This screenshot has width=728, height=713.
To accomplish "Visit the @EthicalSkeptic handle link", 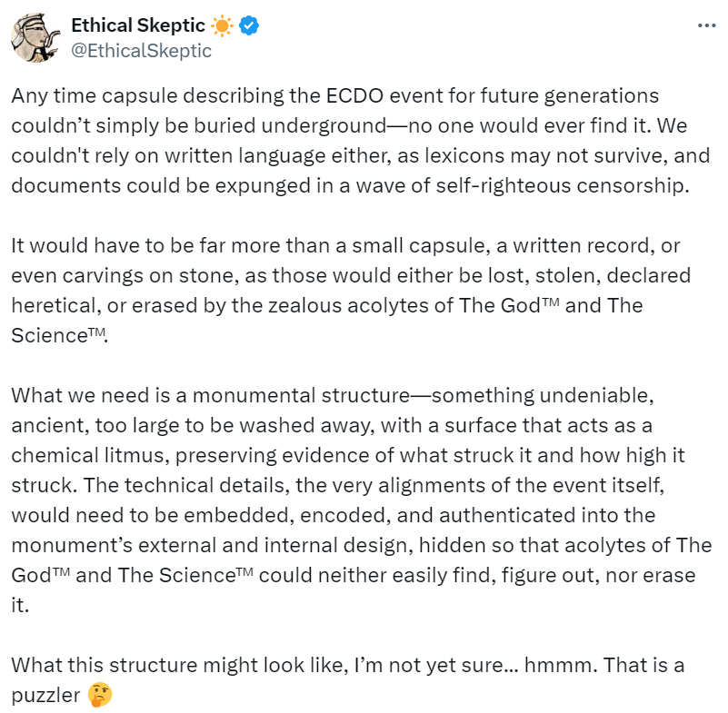I will point(141,51).
